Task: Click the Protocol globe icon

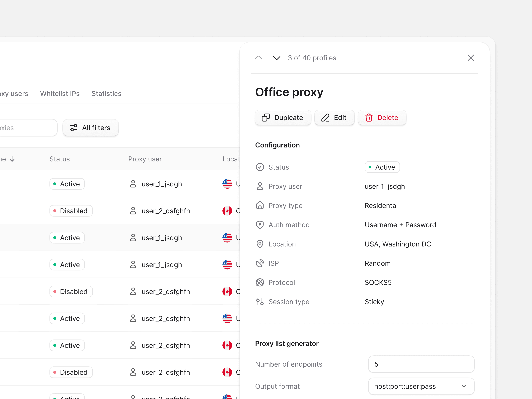Action: pyautogui.click(x=260, y=282)
